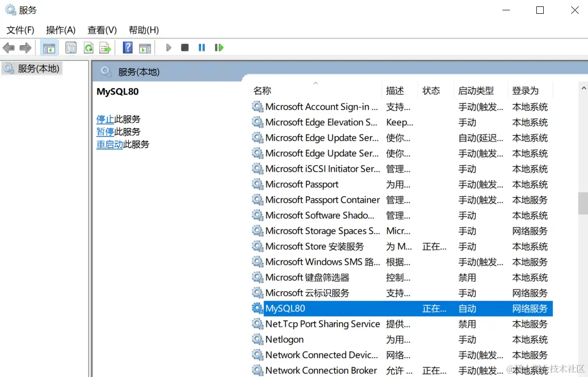Select the Netlogon service row
Image resolution: width=588 pixels, height=377 pixels.
[402, 340]
